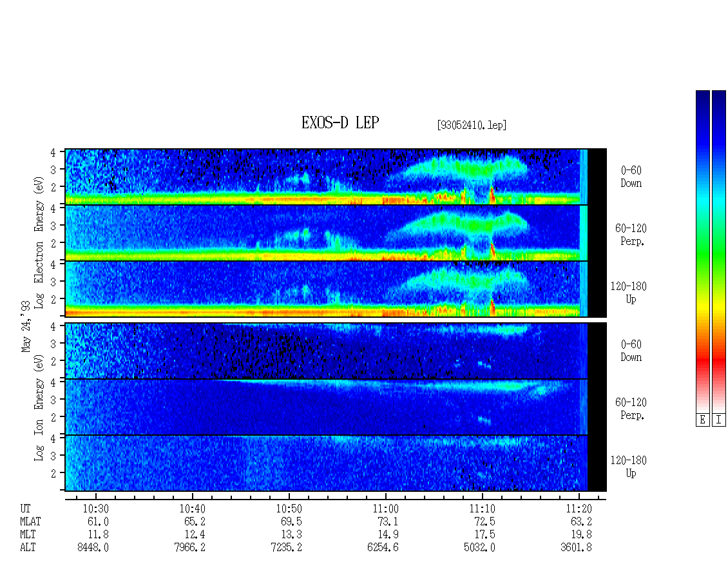Viewport: 728px width, 564px height.
Task: Click the I label box under the color bar
Action: [x=719, y=420]
